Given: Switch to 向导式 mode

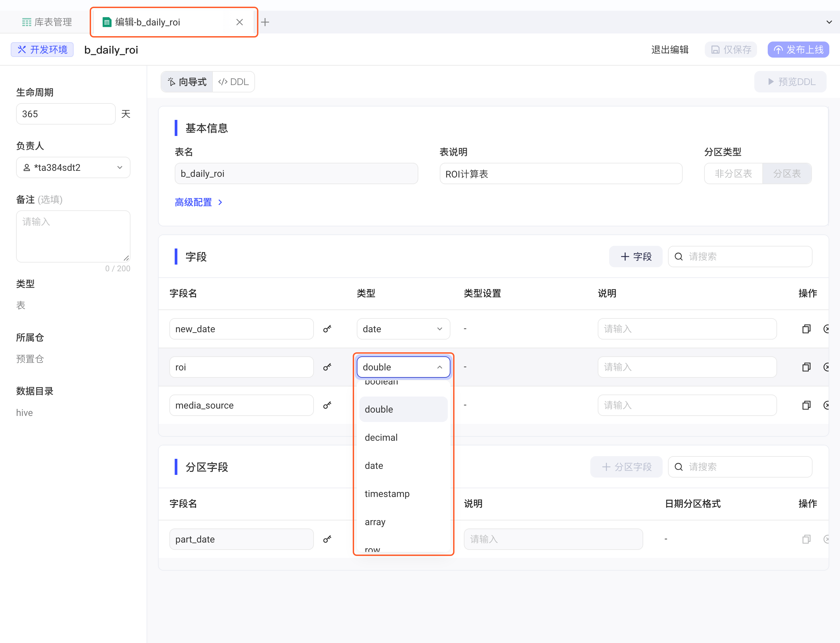Looking at the screenshot, I should pos(187,82).
